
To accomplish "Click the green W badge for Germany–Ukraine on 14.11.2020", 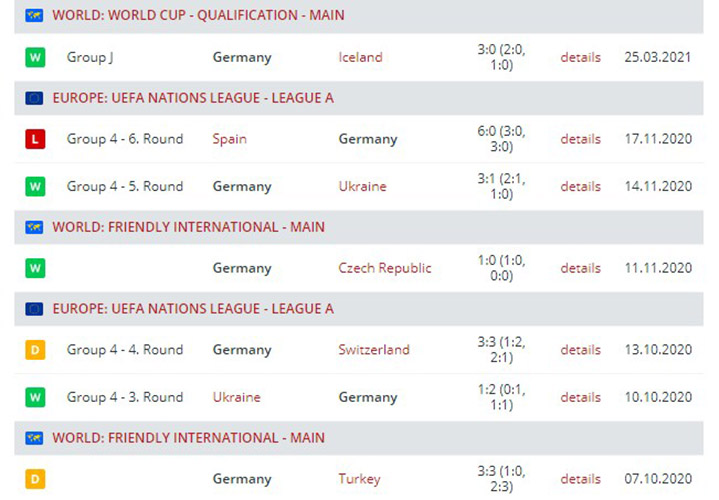I will point(35,186).
